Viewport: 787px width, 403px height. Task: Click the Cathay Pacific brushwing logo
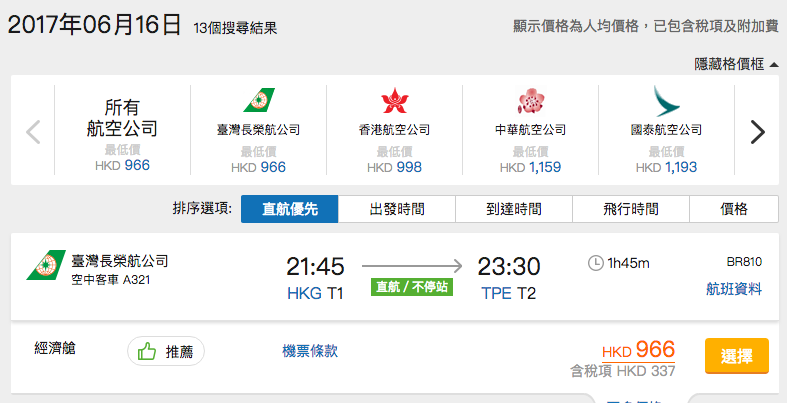tap(666, 101)
